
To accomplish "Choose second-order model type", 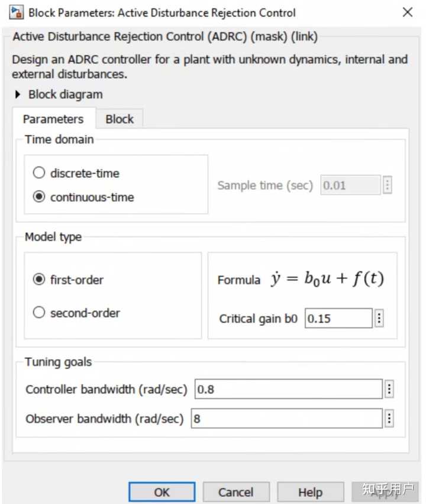I will (39, 313).
